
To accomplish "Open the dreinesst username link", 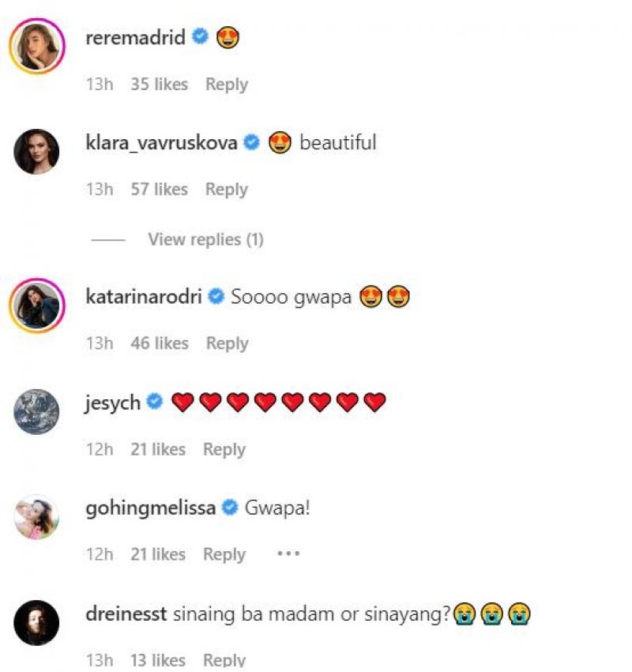I will [x=126, y=614].
